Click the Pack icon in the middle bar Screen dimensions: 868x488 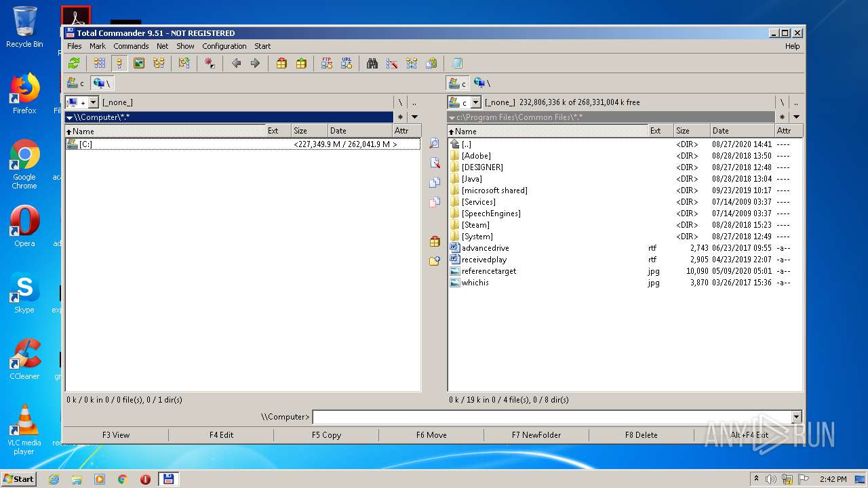coord(435,241)
